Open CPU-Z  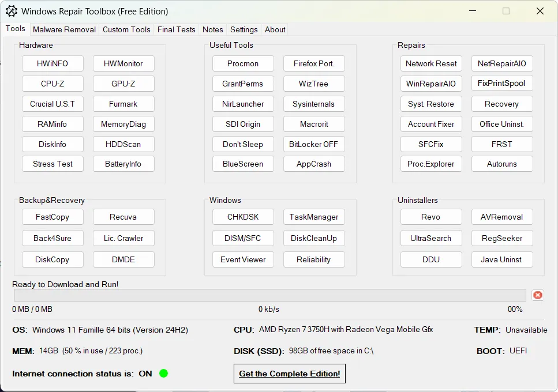[x=53, y=84]
